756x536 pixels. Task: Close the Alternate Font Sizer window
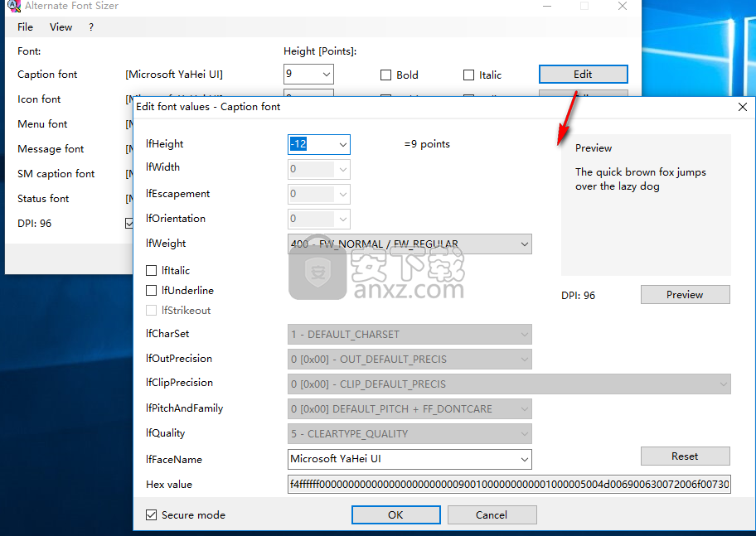pyautogui.click(x=623, y=6)
